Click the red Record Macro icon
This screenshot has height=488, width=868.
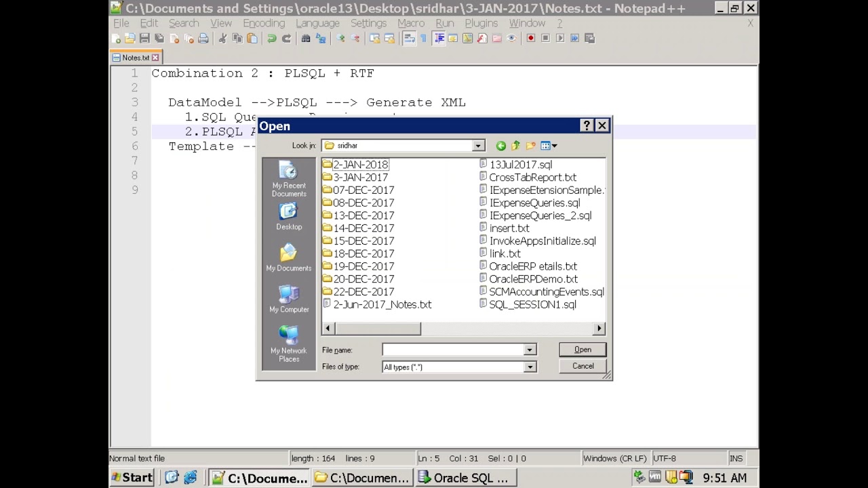[x=530, y=39]
